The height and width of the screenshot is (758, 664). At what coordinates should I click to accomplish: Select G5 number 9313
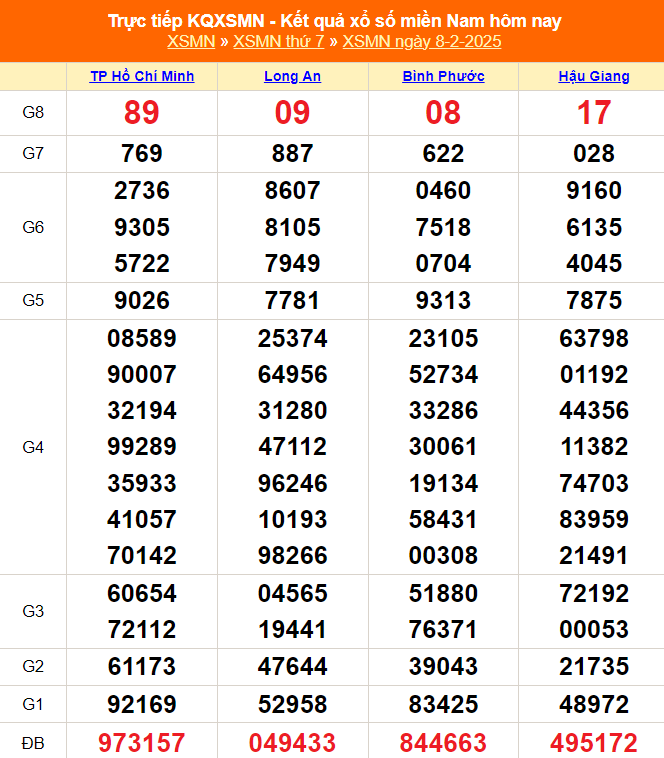pos(443,301)
